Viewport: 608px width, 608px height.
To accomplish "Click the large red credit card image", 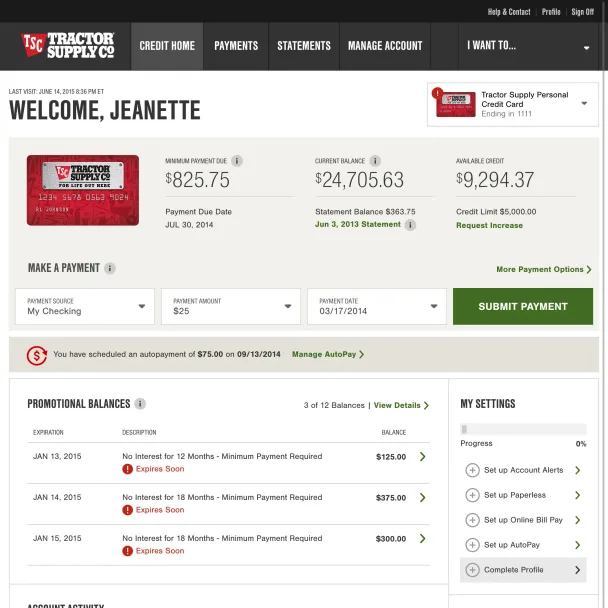I will tap(83, 190).
